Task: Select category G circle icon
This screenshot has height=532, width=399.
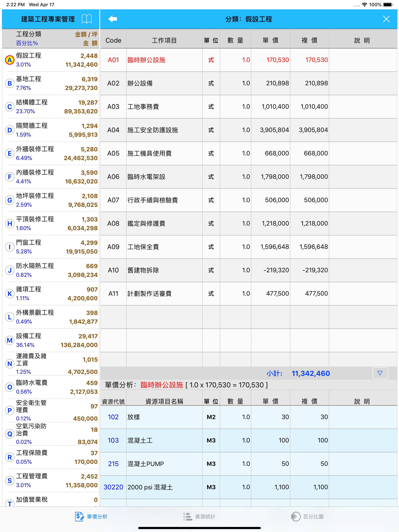Action: [10, 200]
